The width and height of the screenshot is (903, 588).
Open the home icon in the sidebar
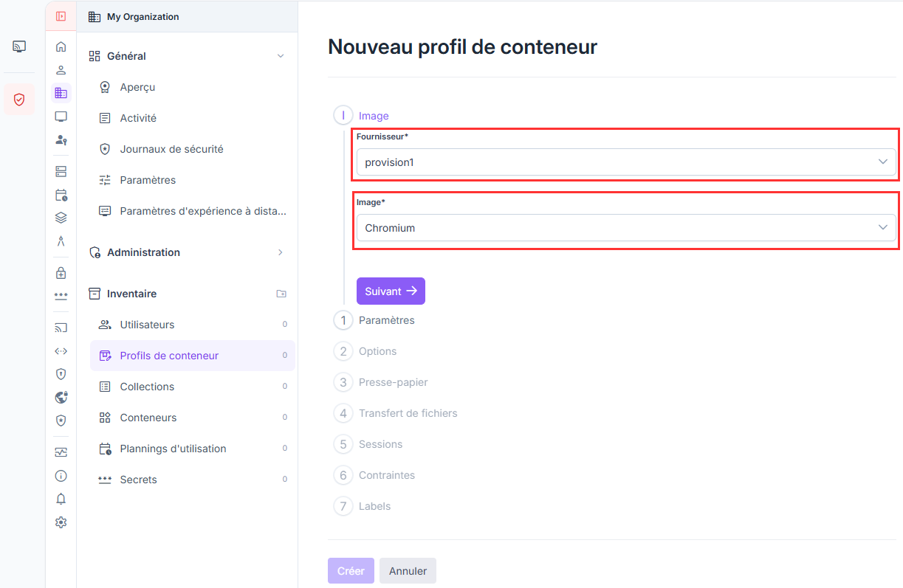click(61, 46)
